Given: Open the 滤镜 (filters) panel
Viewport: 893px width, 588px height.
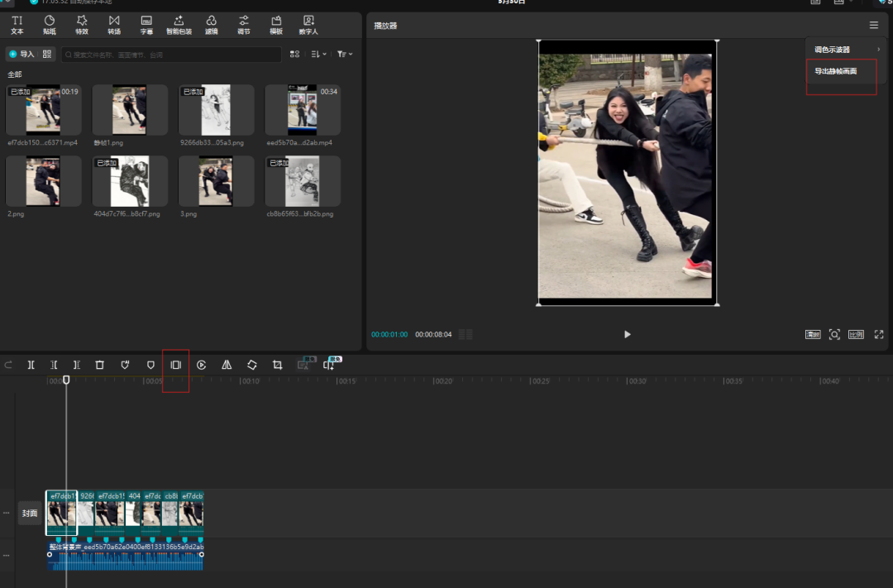Looking at the screenshot, I should [212, 24].
